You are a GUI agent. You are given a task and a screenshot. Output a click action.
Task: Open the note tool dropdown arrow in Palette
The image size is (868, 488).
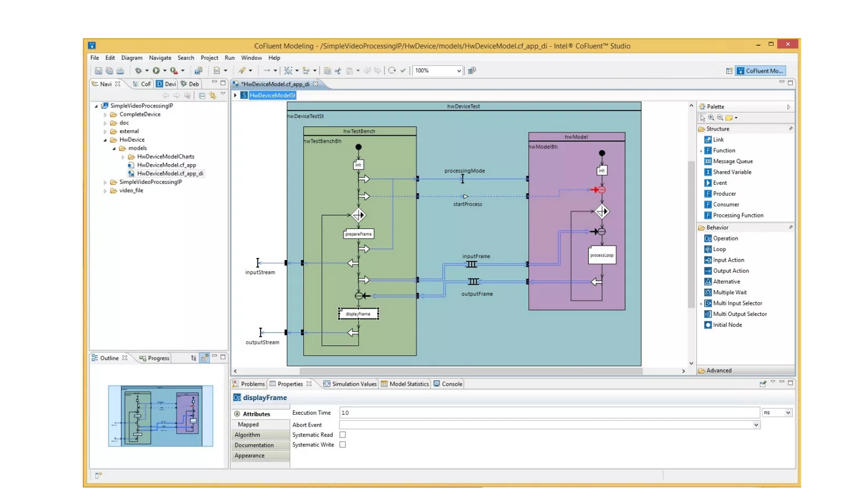[x=736, y=118]
